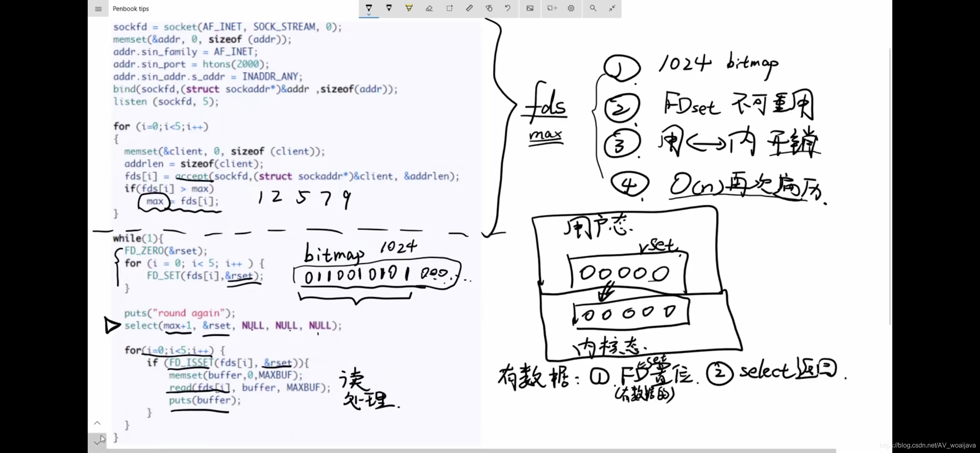Open search with the magnifier icon
This screenshot has height=453, width=980.
[593, 8]
